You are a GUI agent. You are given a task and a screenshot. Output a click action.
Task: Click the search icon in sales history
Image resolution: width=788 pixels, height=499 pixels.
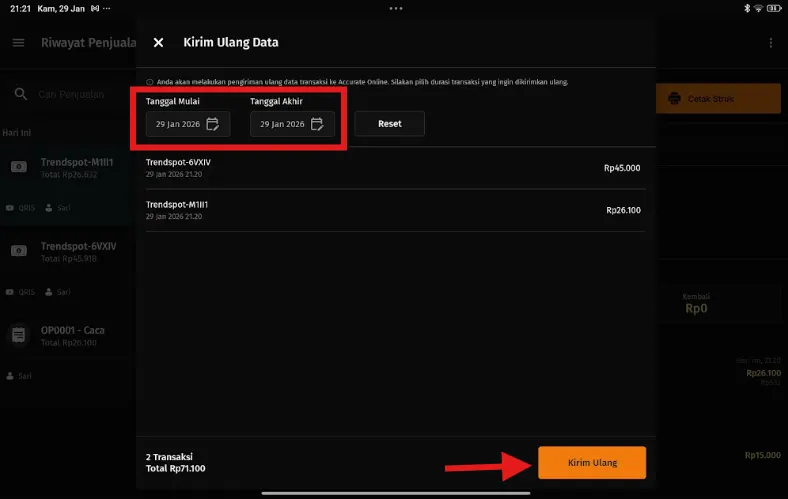(21, 94)
